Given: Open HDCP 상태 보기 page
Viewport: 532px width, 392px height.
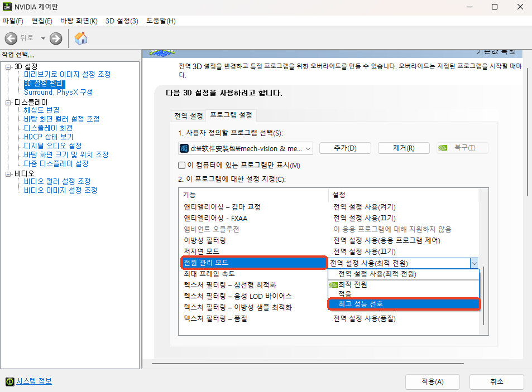Looking at the screenshot, I should (x=49, y=137).
